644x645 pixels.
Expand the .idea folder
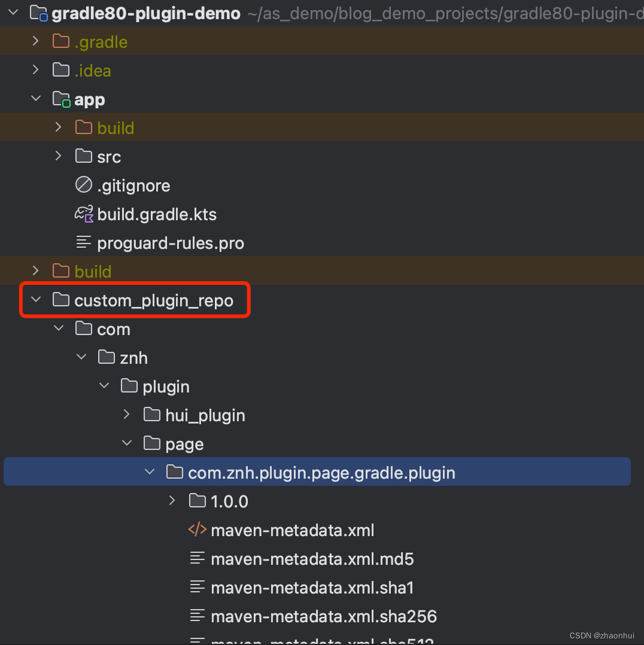(x=35, y=70)
